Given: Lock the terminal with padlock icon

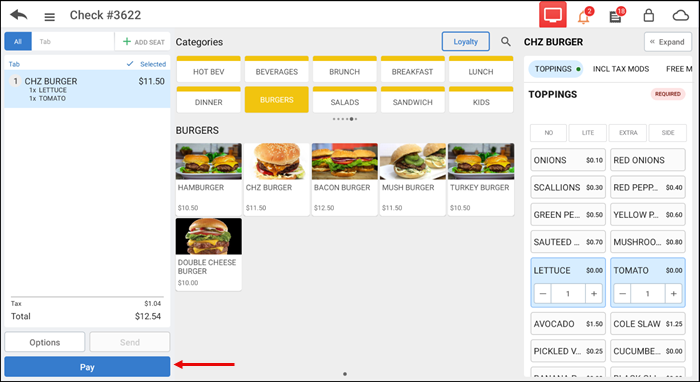Looking at the screenshot, I should (x=648, y=16).
